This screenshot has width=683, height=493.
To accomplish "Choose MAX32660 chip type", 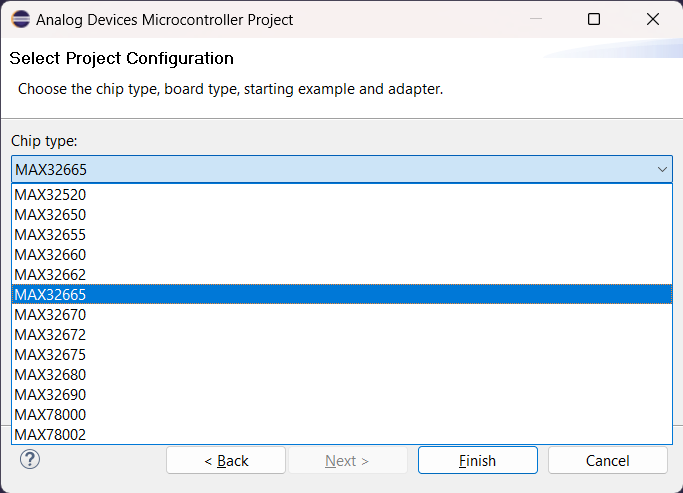I will tap(342, 255).
